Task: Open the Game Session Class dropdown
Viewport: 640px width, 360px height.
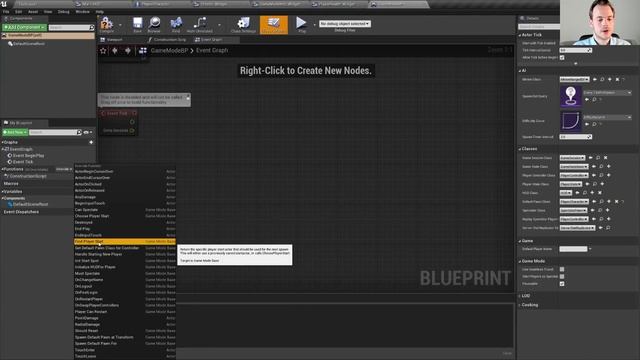Action: tap(572, 158)
